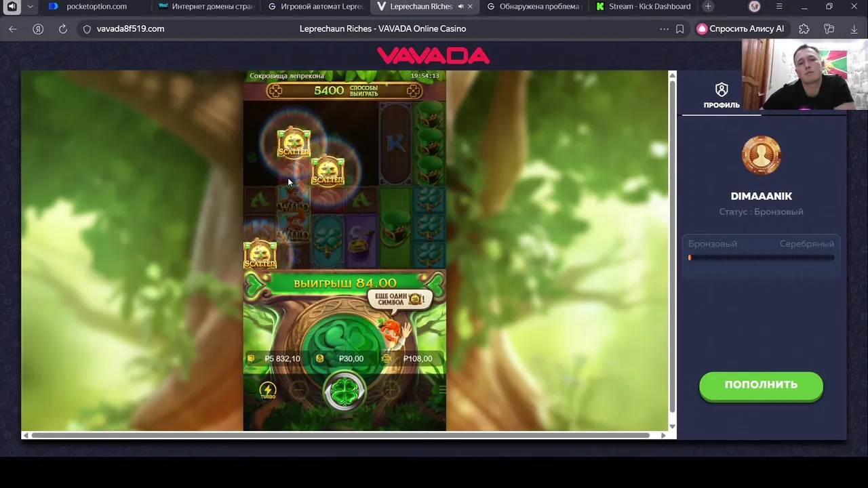Switch to pocketoption.com tab

coord(96,7)
